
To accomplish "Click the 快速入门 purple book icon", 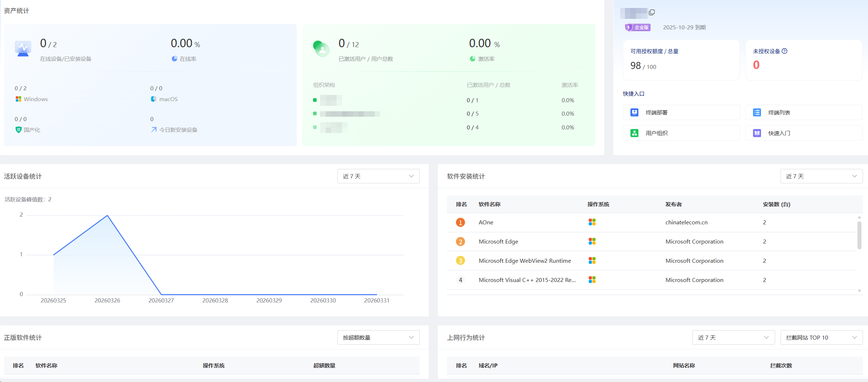I will pos(757,133).
